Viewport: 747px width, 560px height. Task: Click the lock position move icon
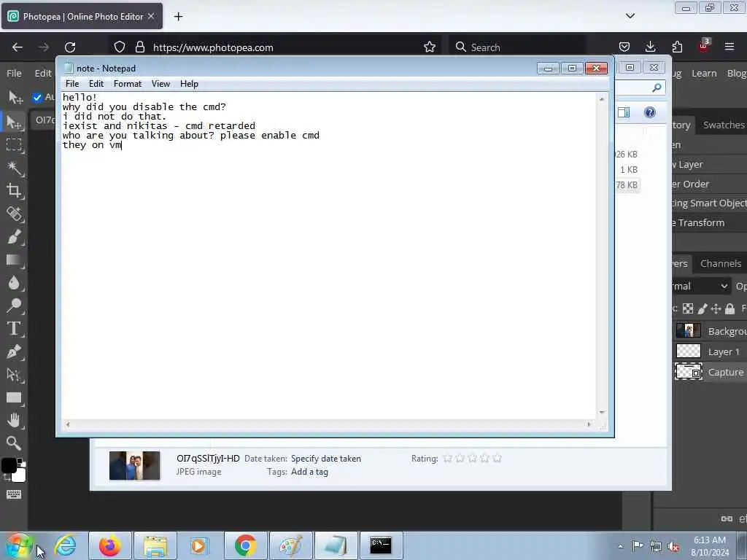coord(716,309)
